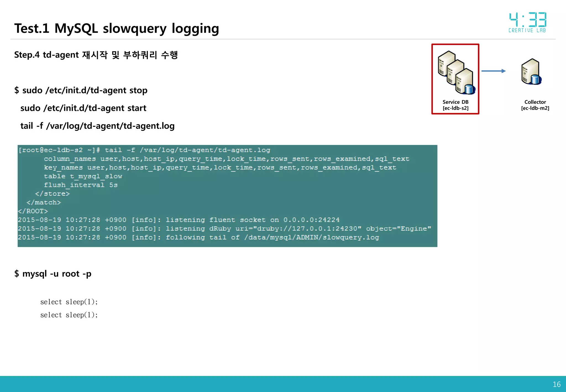Click the slide title MySQL slowquery logging
Screen dimensions: 566x392
point(117,28)
